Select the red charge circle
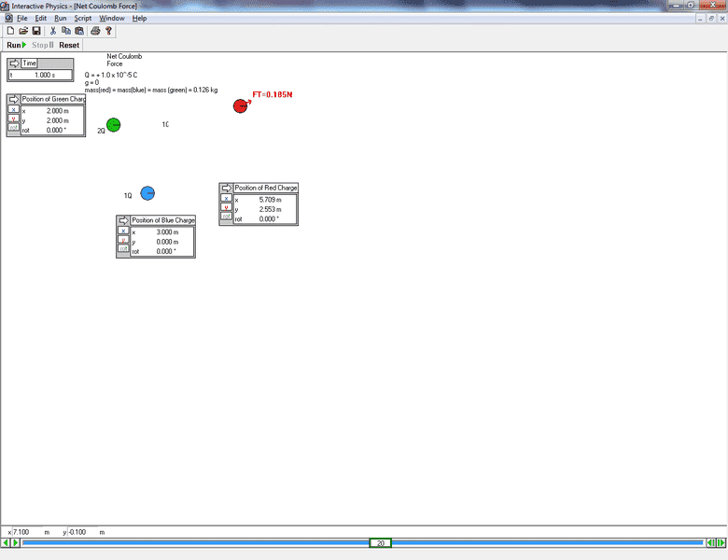The width and height of the screenshot is (728, 560). [240, 105]
